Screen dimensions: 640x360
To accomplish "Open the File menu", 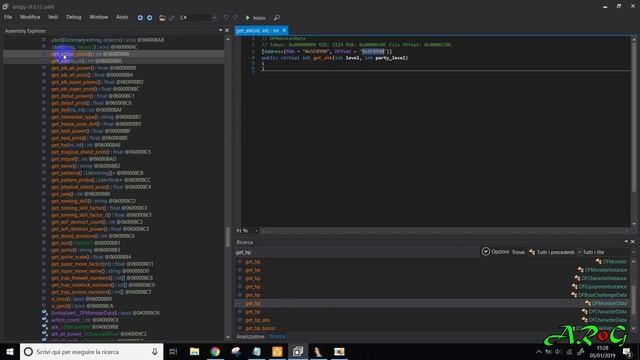I will point(8,17).
